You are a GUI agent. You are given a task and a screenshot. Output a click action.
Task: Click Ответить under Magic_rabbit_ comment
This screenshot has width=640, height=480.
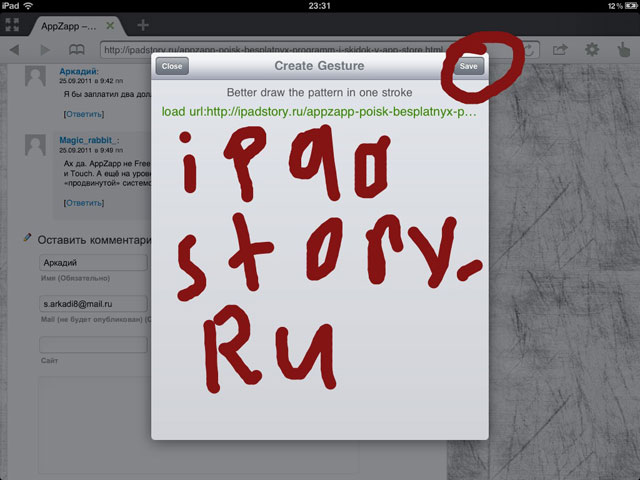click(82, 203)
